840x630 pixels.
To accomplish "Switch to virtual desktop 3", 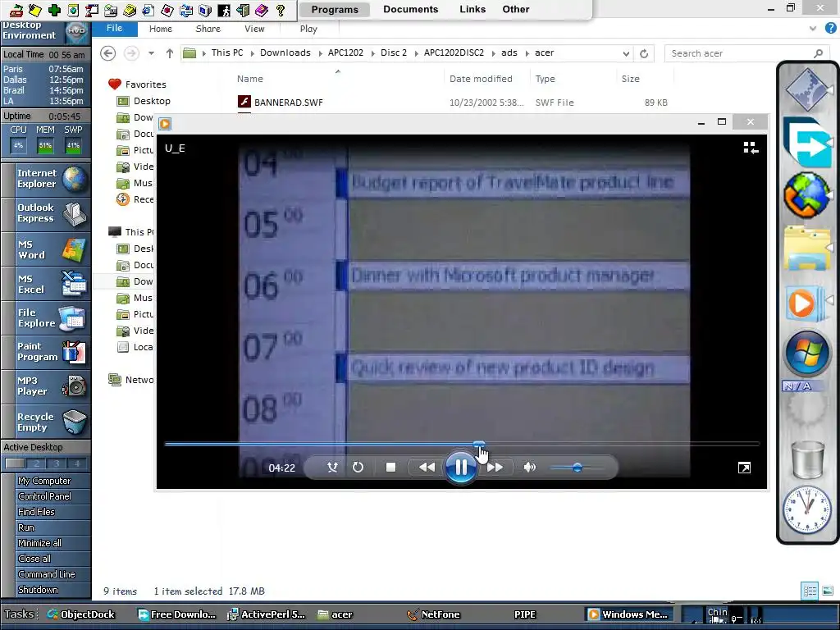I will [x=57, y=463].
